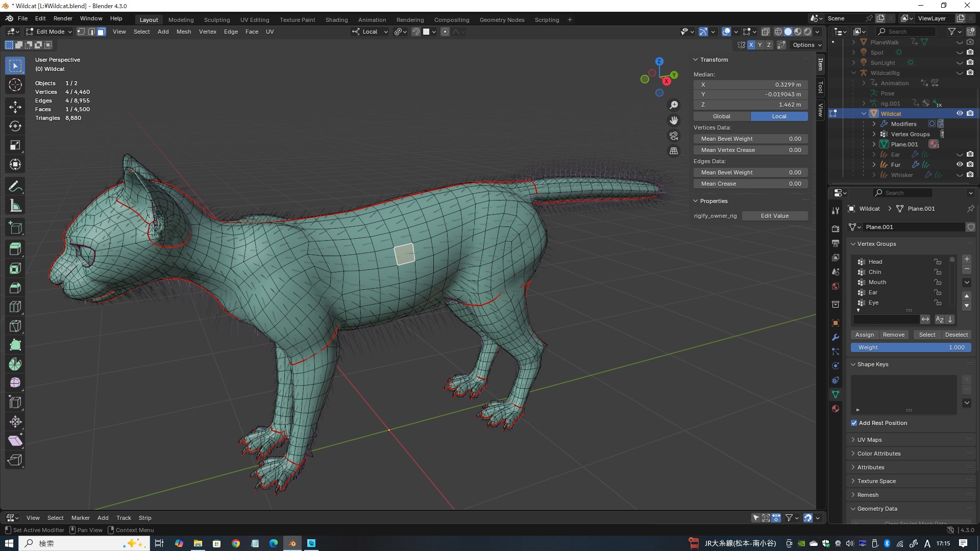
Task: Toggle viewport visibility of Wildcat object
Action: pyautogui.click(x=960, y=113)
